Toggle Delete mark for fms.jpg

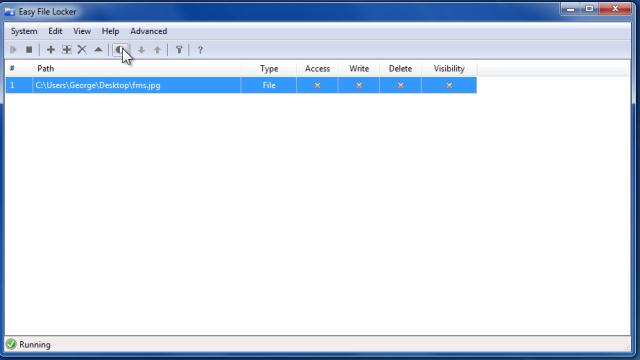click(x=400, y=85)
